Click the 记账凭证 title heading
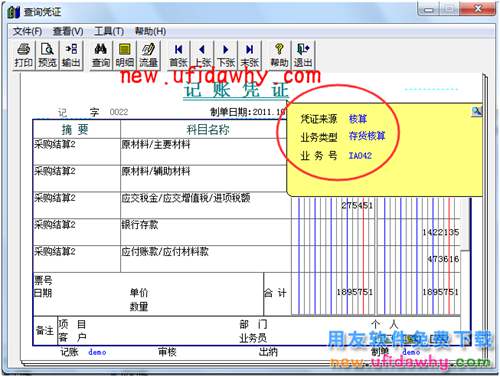Viewport: 500px width, 377px height. (236, 90)
